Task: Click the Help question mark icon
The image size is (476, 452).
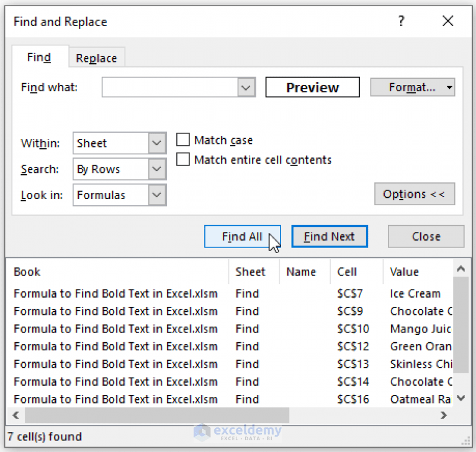Action: click(x=401, y=21)
